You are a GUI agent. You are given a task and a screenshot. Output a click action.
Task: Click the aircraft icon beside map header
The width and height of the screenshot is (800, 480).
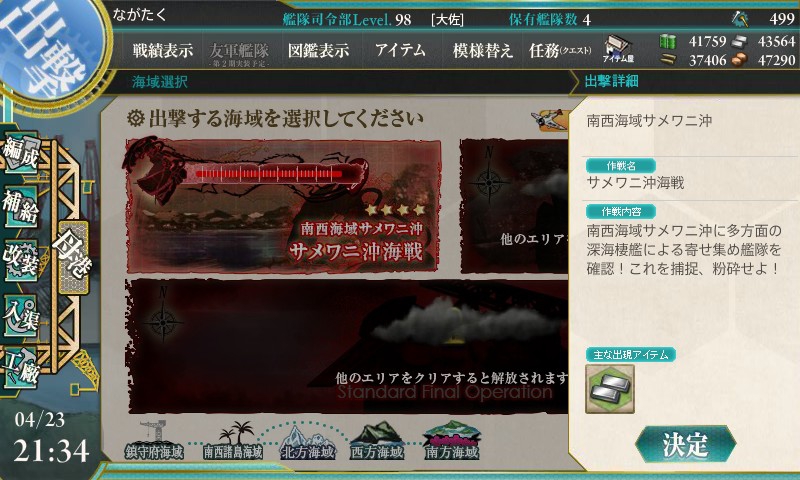point(549,120)
